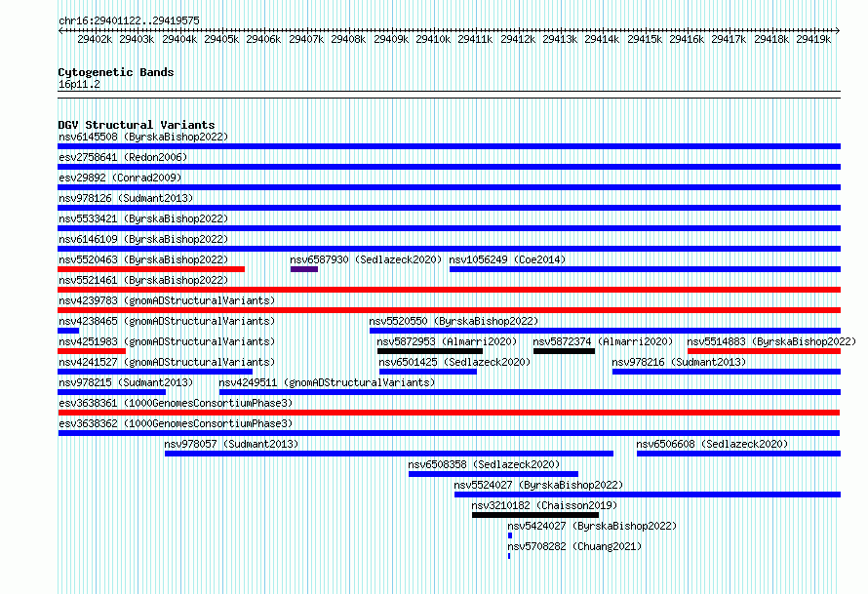Screen dimensions: 868x594
Task: Open the nsv978215 (Sudmant2013) label
Action: point(126,382)
